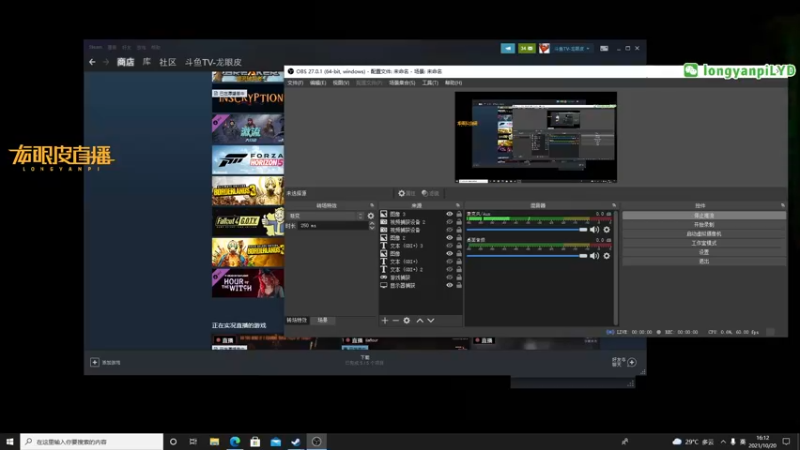The width and height of the screenshot is (800, 450).
Task: Open the Windows Start menu
Action: tap(10, 441)
